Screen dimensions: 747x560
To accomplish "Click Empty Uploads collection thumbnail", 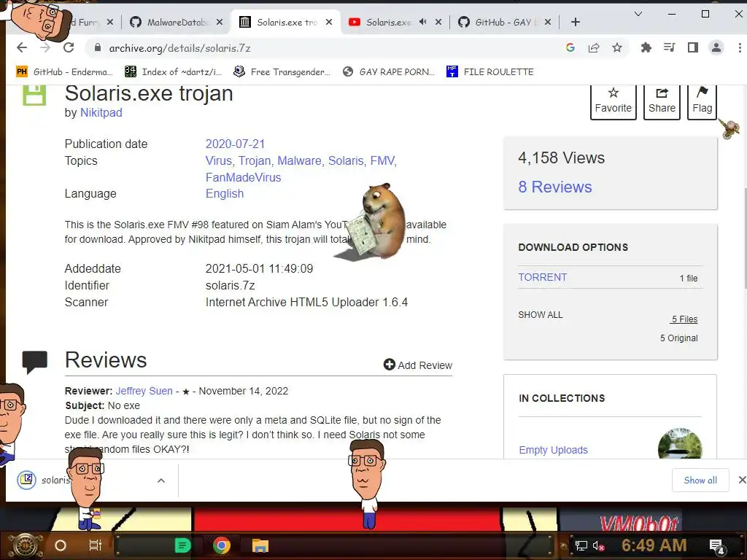I will tap(680, 444).
